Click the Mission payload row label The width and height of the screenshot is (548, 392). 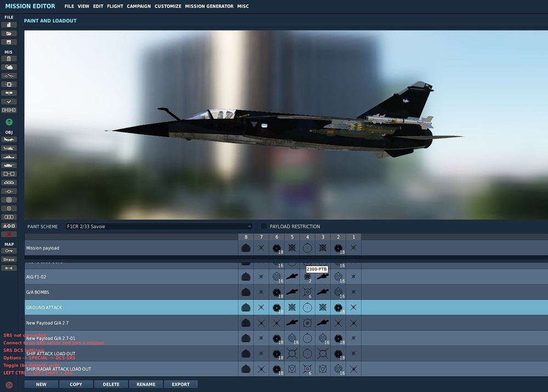coord(43,248)
